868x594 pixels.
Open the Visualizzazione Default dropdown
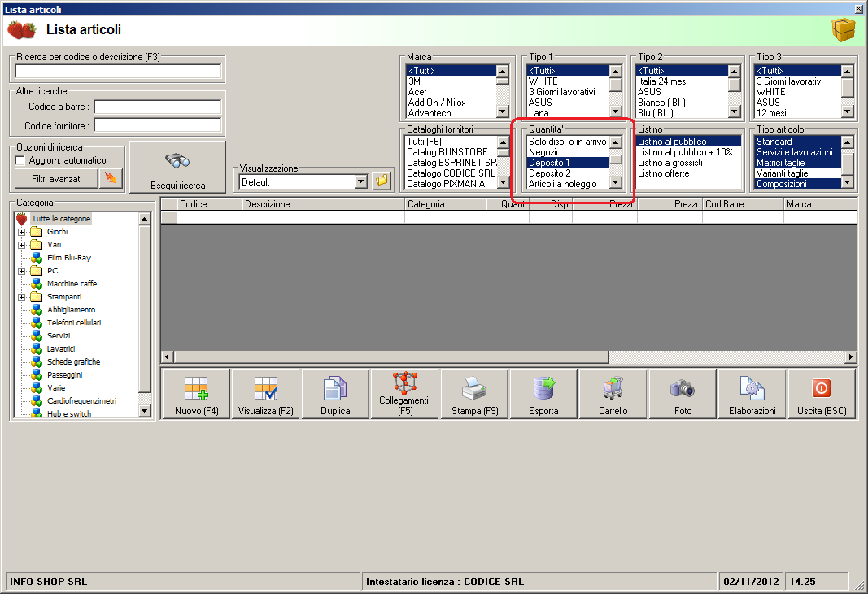361,181
